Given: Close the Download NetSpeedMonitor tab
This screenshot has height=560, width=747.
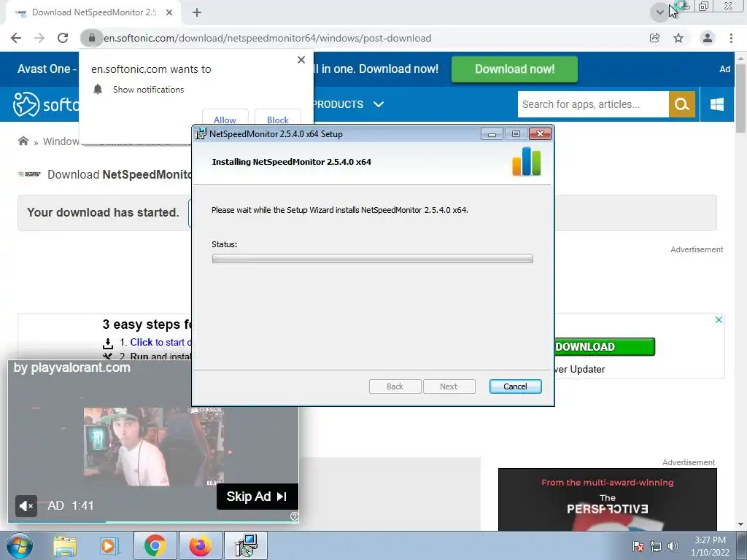Looking at the screenshot, I should coord(169,12).
